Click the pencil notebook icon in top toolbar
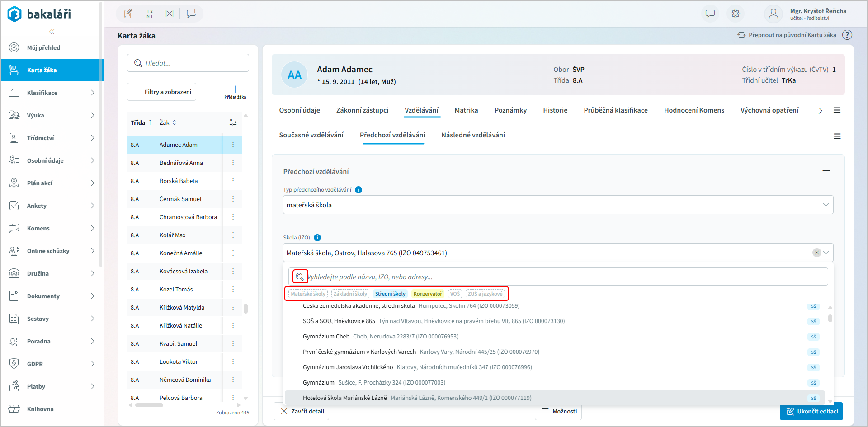868x427 pixels. coord(128,14)
